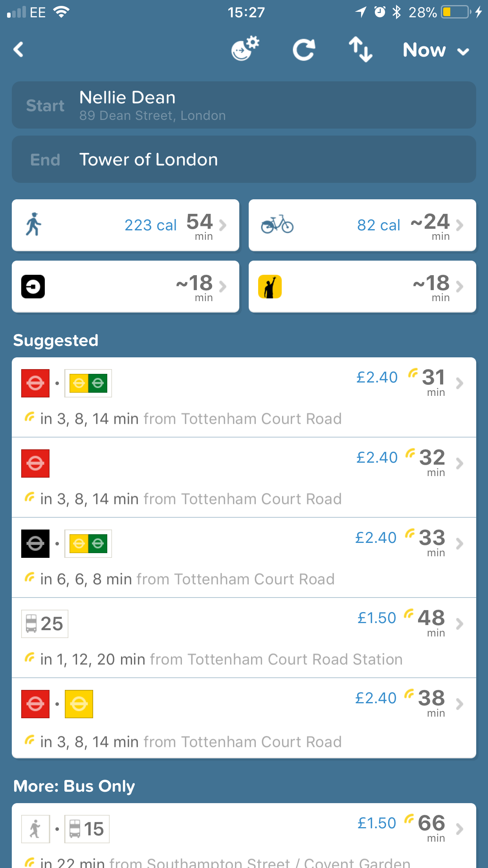Select the bus 25 route badge
The height and width of the screenshot is (868, 488).
(45, 624)
